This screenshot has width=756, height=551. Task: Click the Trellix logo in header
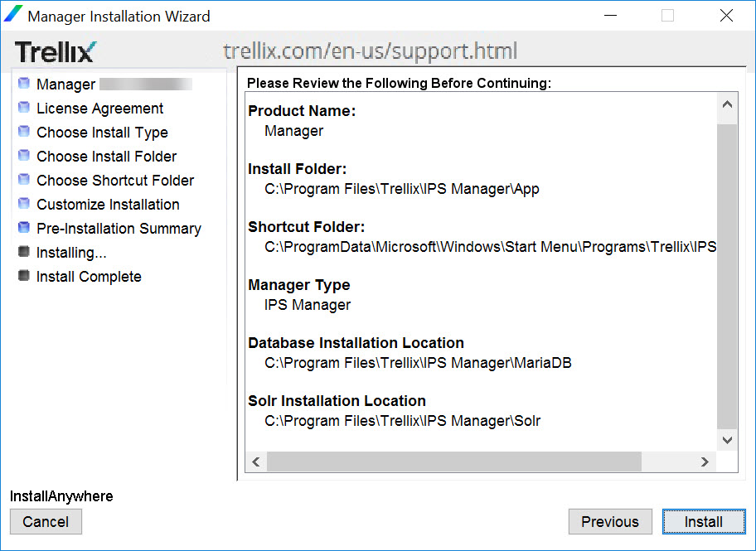(56, 51)
